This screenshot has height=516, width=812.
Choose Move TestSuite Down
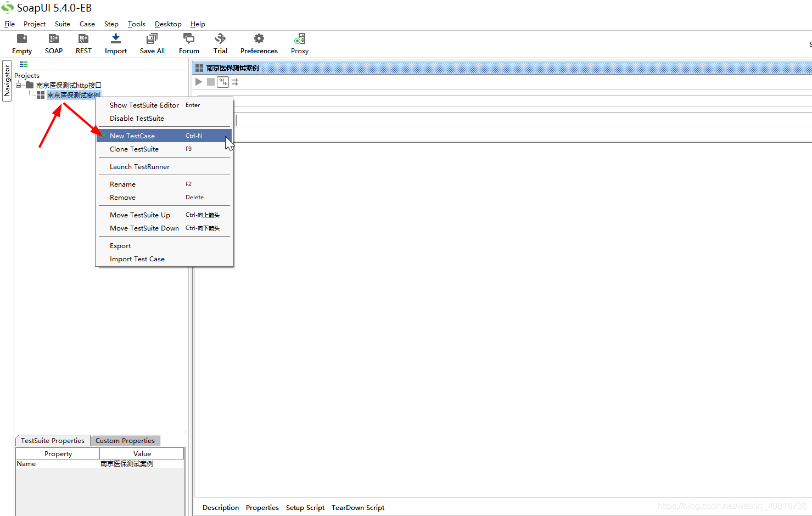pyautogui.click(x=164, y=228)
